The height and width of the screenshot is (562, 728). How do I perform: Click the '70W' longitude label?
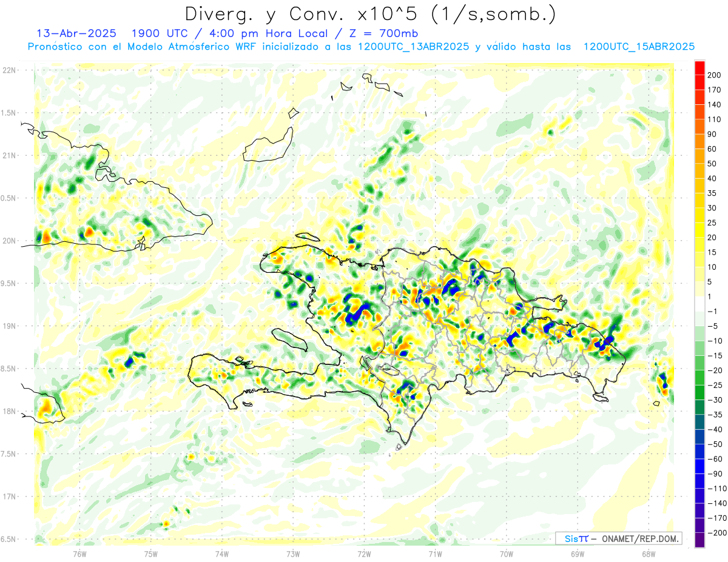tap(507, 554)
